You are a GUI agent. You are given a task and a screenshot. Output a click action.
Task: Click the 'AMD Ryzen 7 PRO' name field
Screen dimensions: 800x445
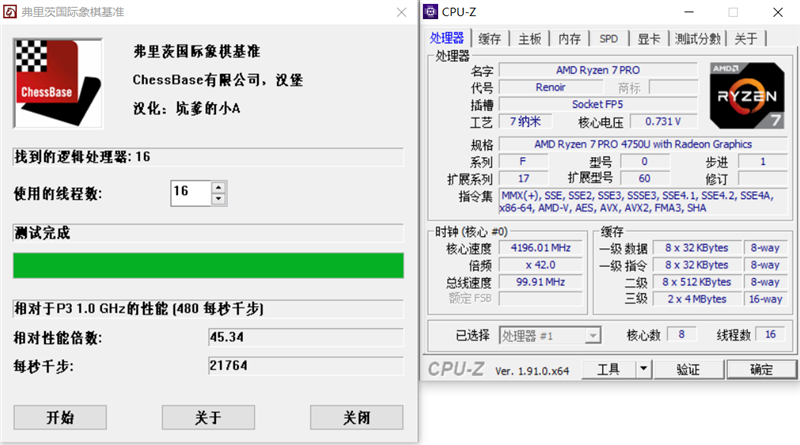pyautogui.click(x=598, y=70)
